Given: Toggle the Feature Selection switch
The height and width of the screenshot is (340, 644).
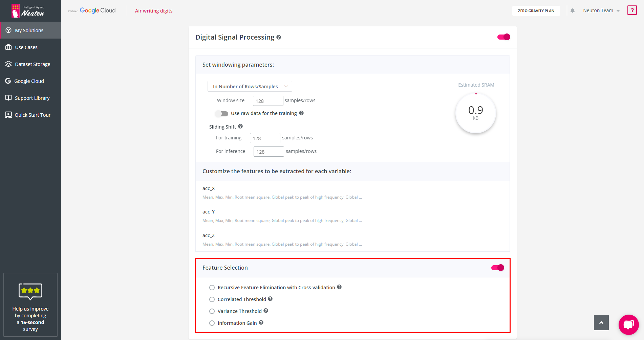Looking at the screenshot, I should pos(498,268).
